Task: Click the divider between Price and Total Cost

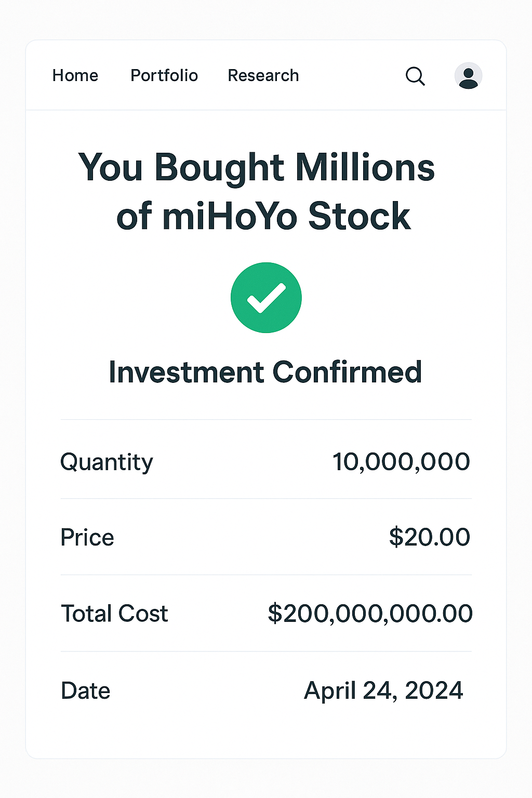Action: coord(266,575)
